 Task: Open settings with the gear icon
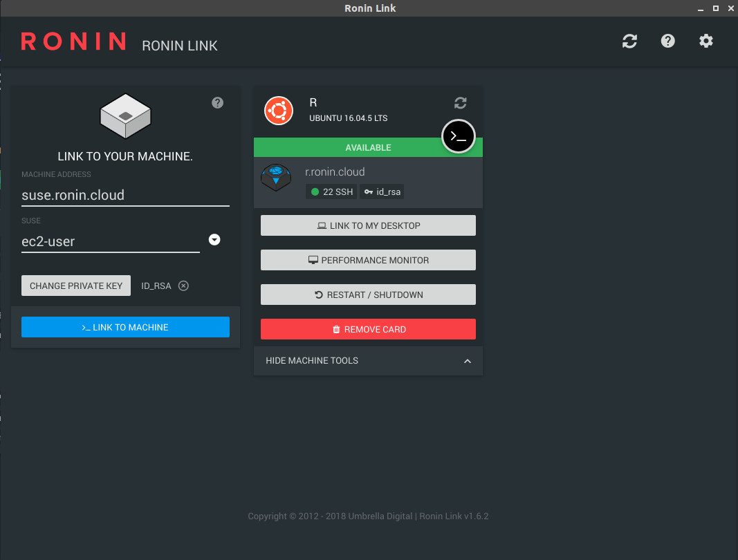pos(705,41)
